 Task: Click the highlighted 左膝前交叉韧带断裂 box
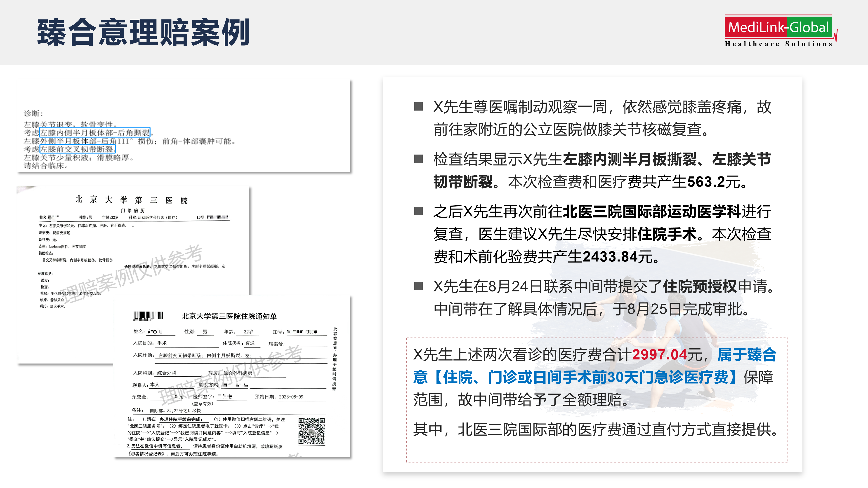coord(78,149)
